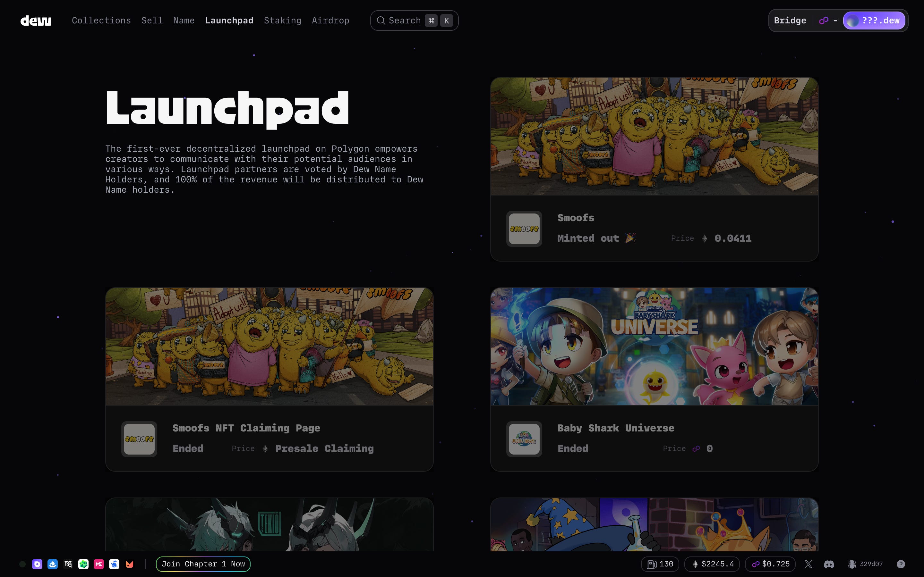Image resolution: width=924 pixels, height=577 pixels.
Task: Click the help question mark icon
Action: 901,564
